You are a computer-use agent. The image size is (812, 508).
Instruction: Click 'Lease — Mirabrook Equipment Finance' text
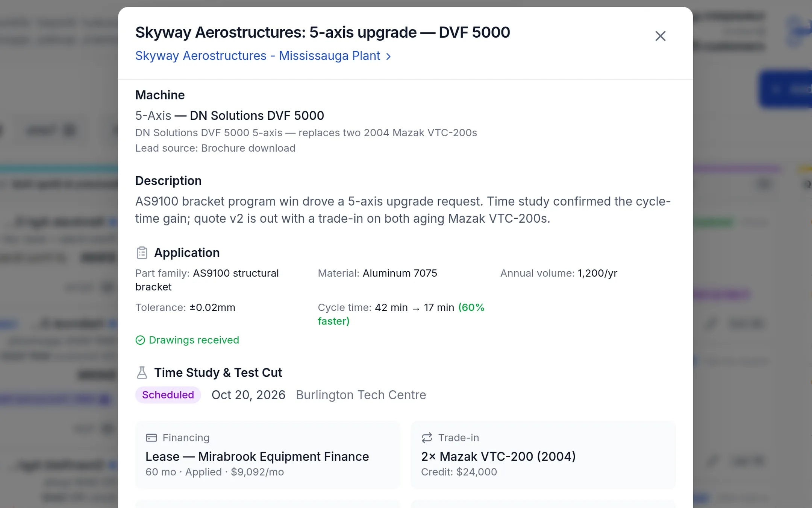pos(257,456)
